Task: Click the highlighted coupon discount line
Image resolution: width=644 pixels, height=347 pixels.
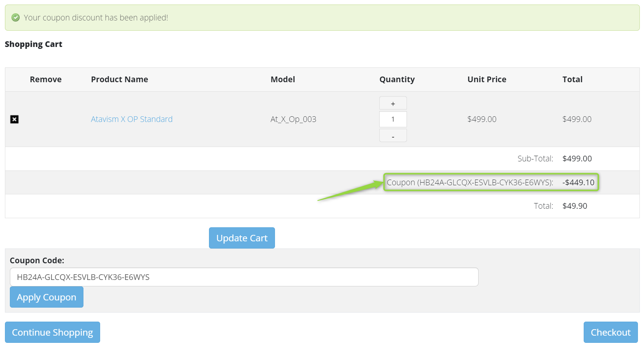Action: coord(490,182)
